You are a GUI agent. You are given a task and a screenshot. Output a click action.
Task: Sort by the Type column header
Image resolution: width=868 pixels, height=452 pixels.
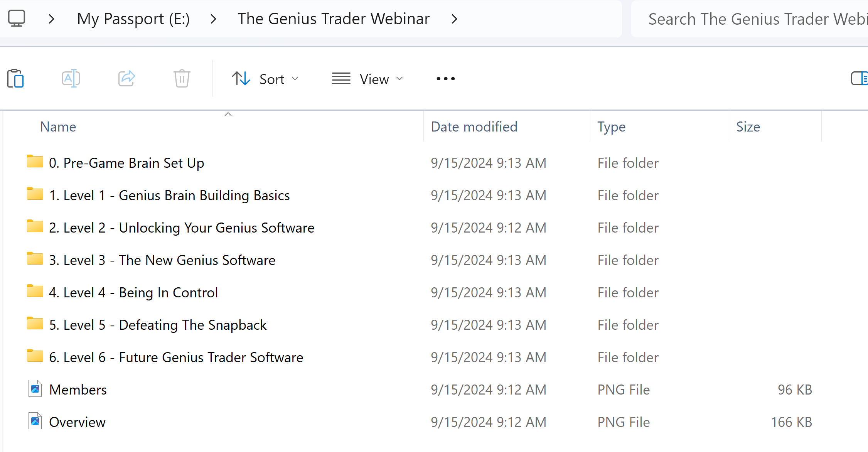click(x=611, y=127)
